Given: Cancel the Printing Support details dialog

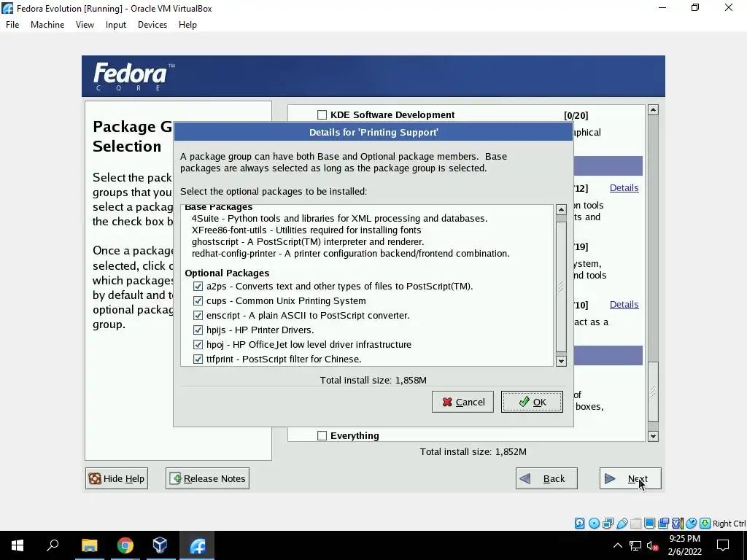Looking at the screenshot, I should (462, 402).
